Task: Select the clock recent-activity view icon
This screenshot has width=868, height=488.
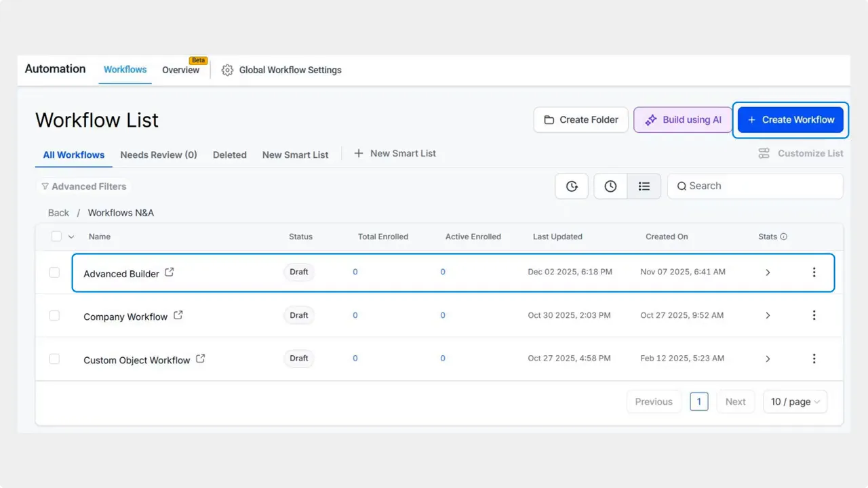Action: click(x=610, y=186)
